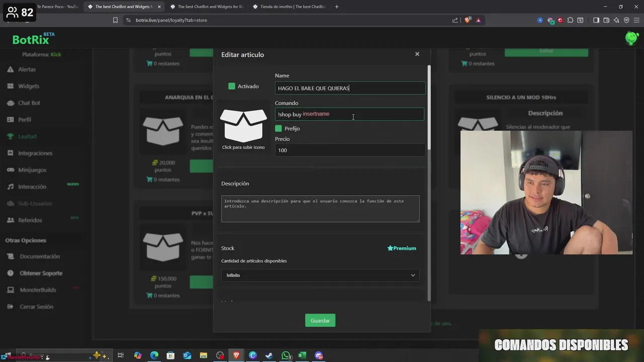The image size is (644, 362).
Task: Click the Descripción text area
Action: pos(320,209)
